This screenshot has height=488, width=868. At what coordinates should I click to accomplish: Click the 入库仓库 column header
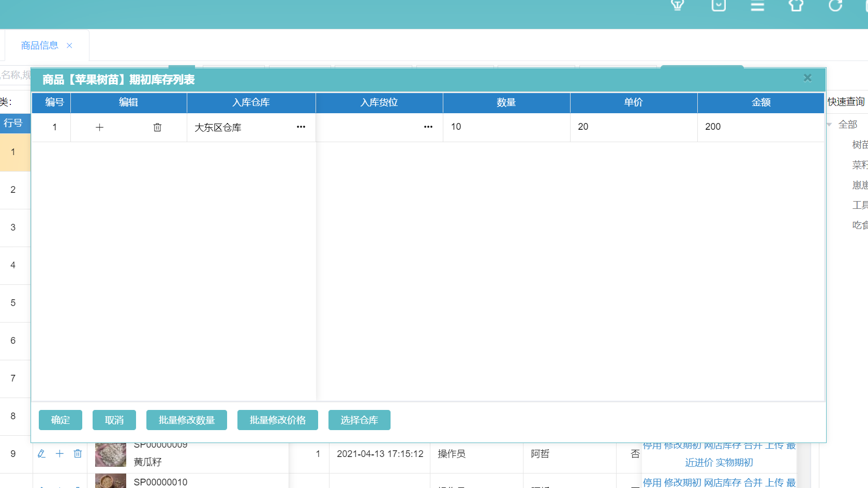pos(251,102)
